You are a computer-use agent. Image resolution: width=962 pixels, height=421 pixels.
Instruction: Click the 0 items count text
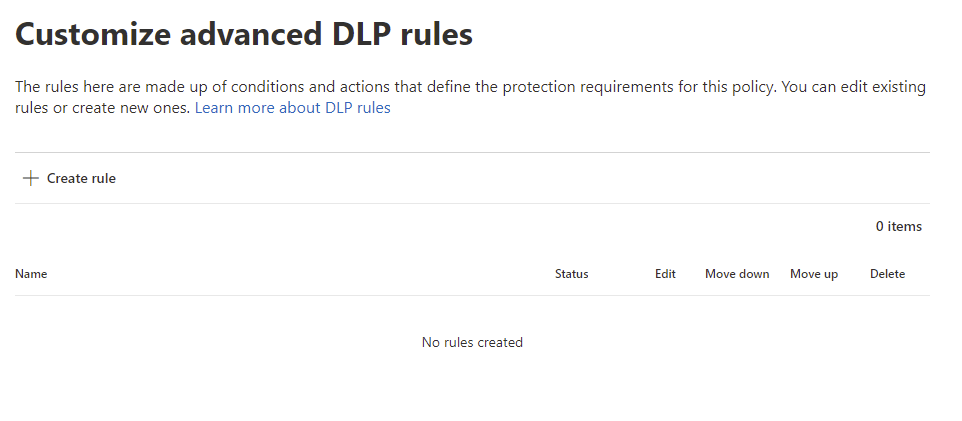(898, 227)
